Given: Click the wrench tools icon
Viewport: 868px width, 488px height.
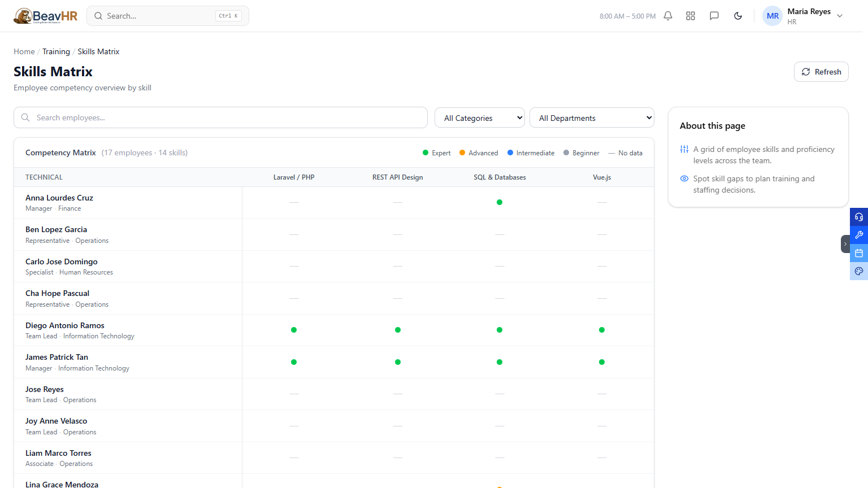Looking at the screenshot, I should click(859, 235).
